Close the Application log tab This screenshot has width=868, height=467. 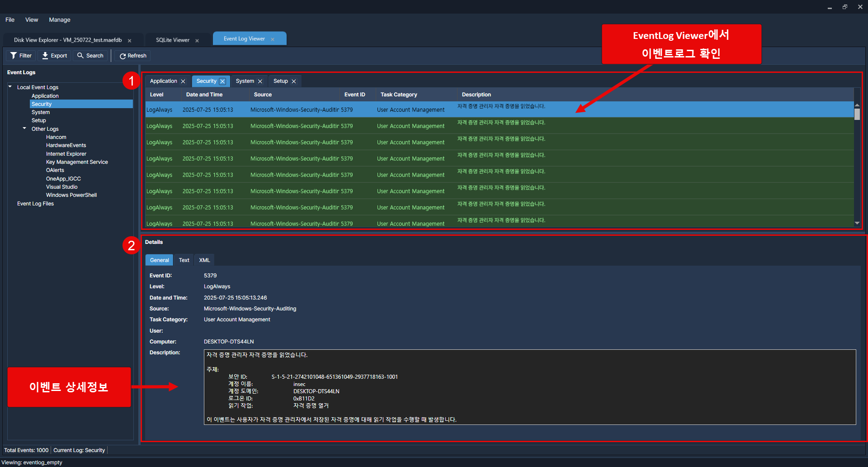(x=183, y=81)
